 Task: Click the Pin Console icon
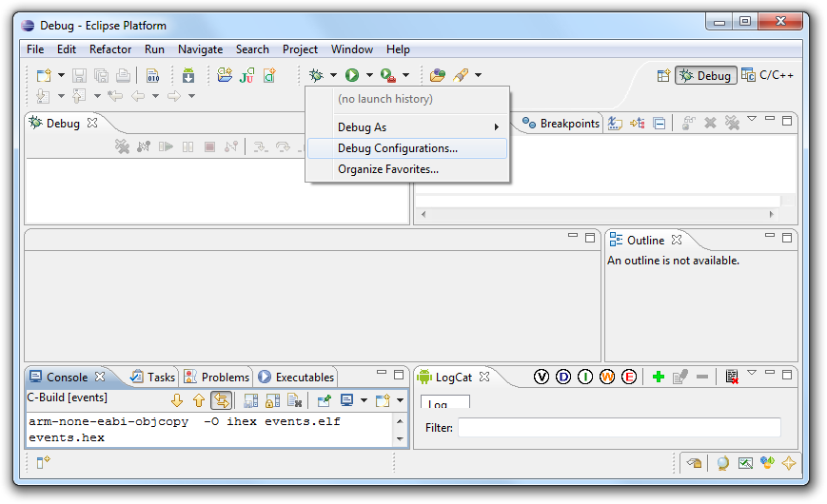click(x=324, y=400)
